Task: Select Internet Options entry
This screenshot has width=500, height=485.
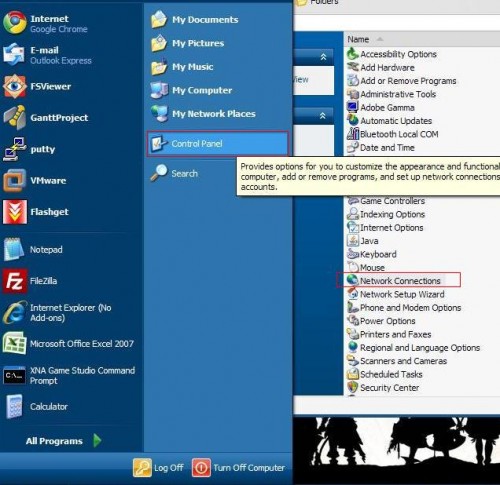Action: [385, 227]
